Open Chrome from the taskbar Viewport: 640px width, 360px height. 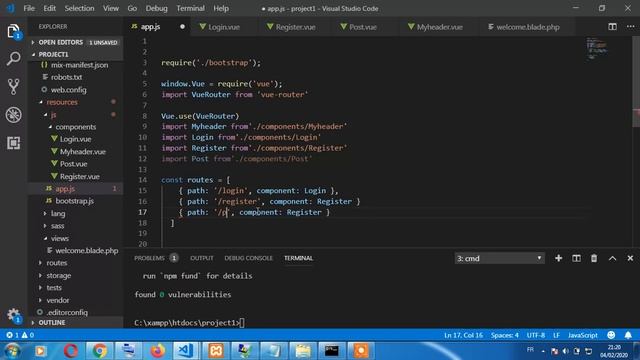tap(99, 351)
